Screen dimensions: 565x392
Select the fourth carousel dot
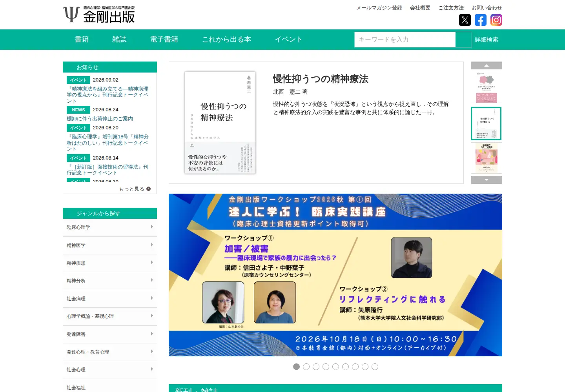[x=326, y=367]
